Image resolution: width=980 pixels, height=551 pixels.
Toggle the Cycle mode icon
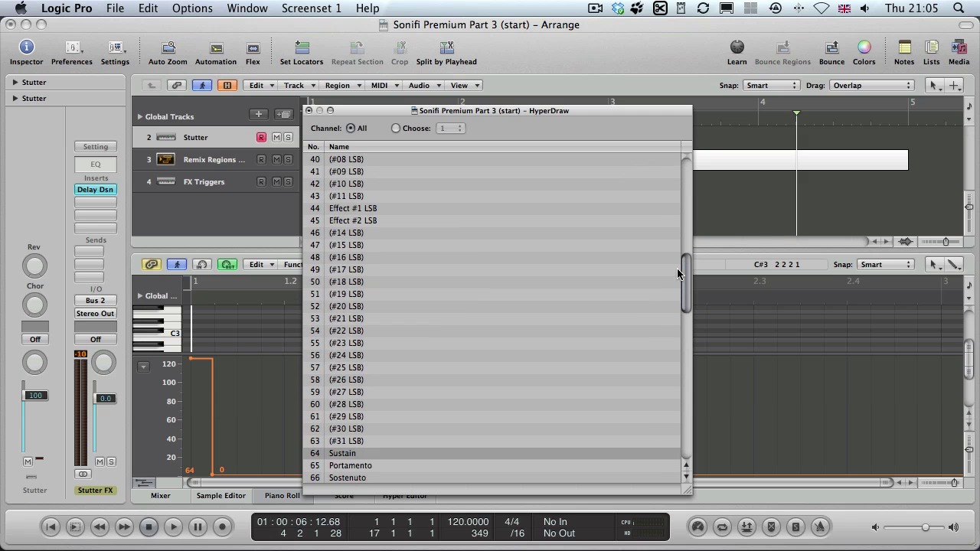(x=722, y=527)
